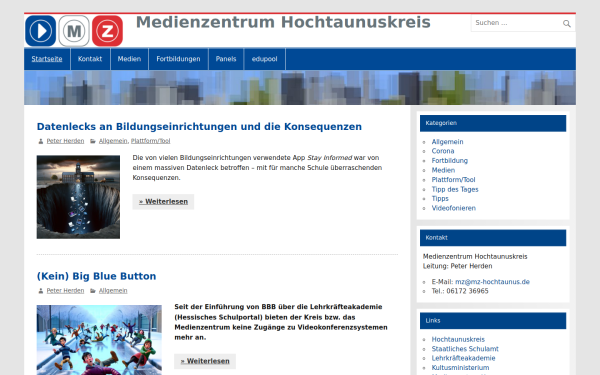Click the ice skating thumbnail image
The image size is (600, 375).
pos(99,340)
